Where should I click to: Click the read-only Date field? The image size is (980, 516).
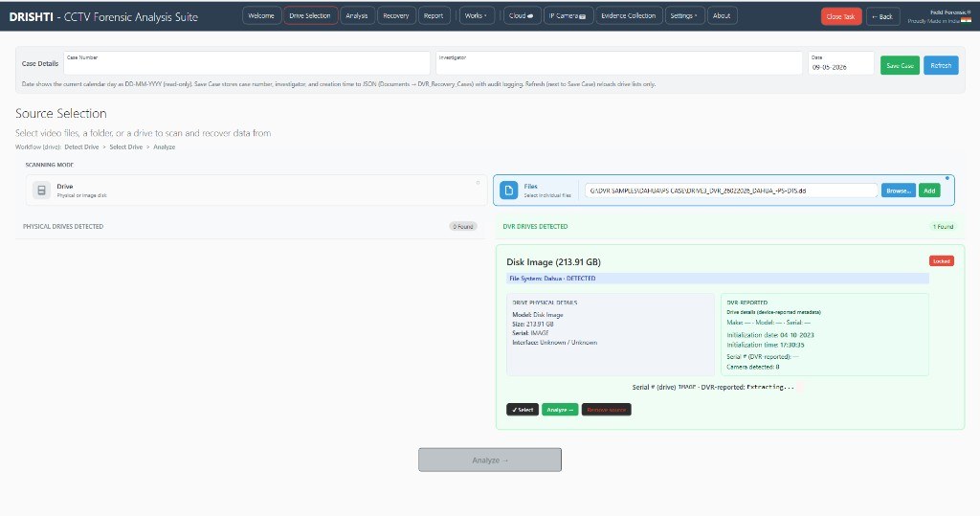coord(840,63)
